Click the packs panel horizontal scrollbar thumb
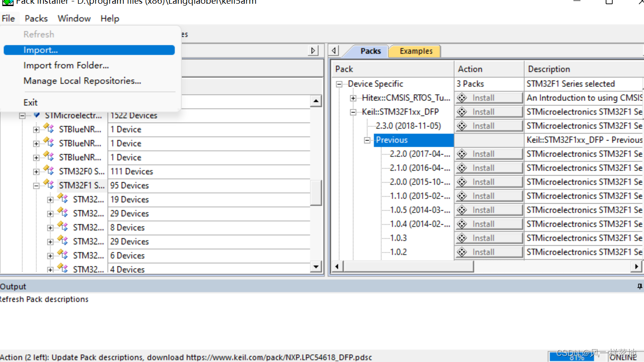 click(x=408, y=267)
